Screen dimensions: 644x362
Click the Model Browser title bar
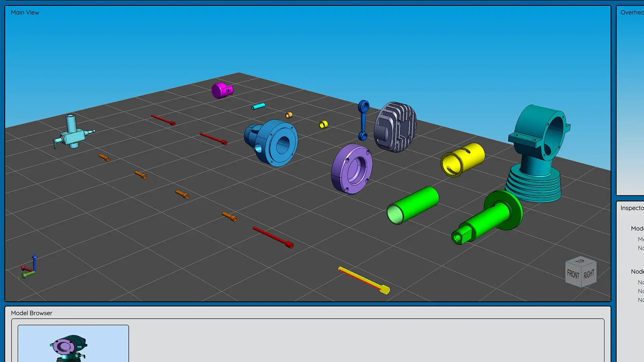(x=31, y=313)
